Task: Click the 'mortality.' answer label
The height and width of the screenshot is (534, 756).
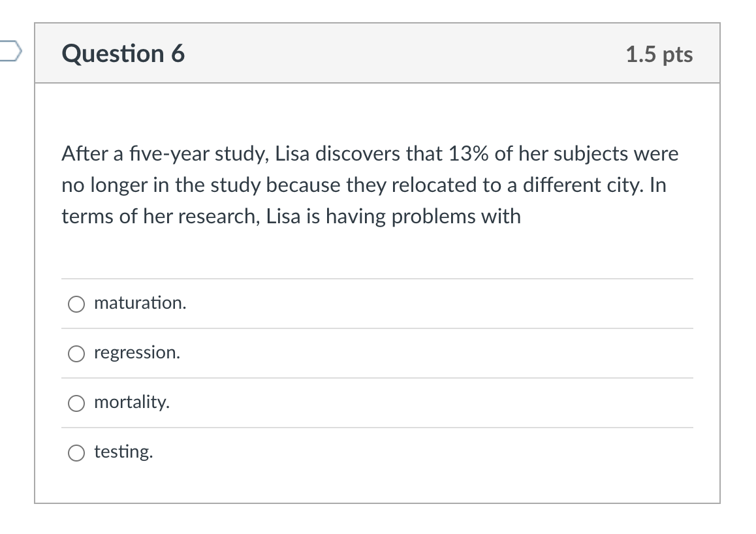Action: [x=132, y=402]
